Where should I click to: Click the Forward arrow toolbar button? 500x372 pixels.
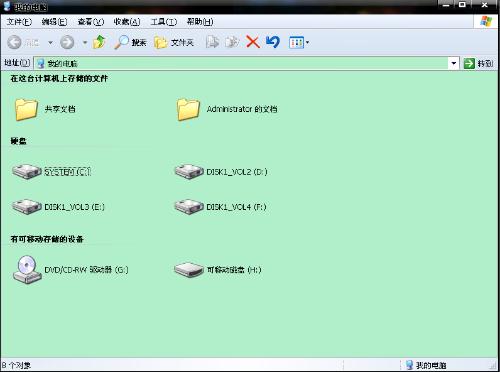(x=67, y=42)
